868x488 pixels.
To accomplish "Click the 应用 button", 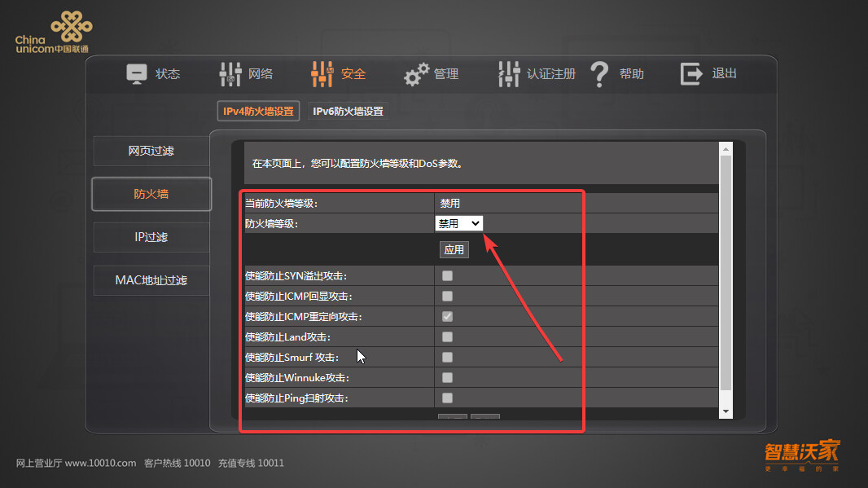I will point(454,250).
